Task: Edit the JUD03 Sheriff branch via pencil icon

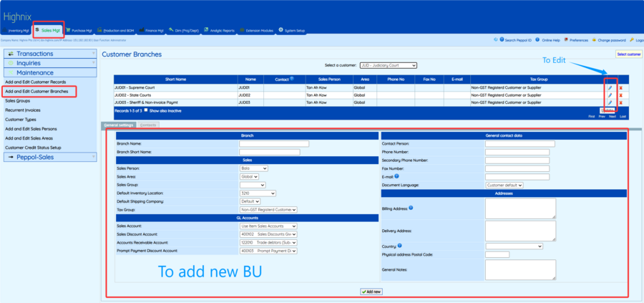Action: coord(610,102)
